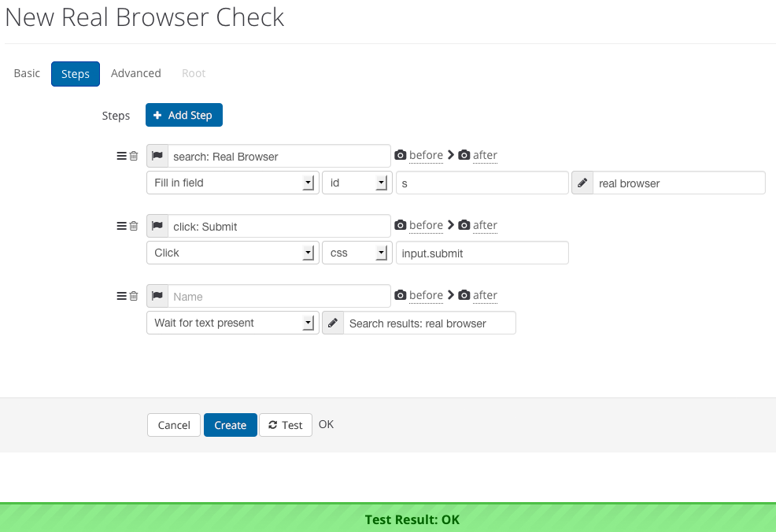This screenshot has width=776, height=532.
Task: Click camera icon before 'before' in third step
Action: click(401, 295)
